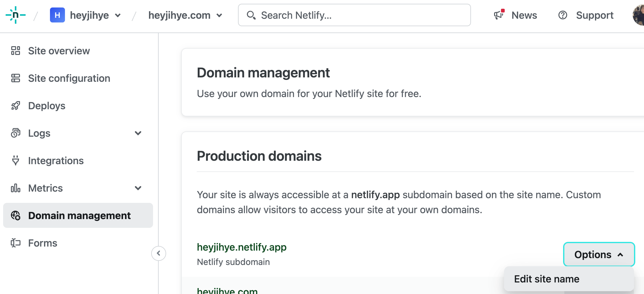Click the Site configuration icon
Image resolution: width=644 pixels, height=294 pixels.
pyautogui.click(x=16, y=78)
